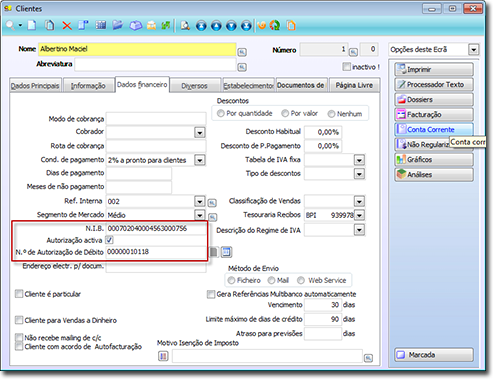Expand Opções deste Ecrã dropdown
Image resolution: width=496 pixels, height=383 pixels.
point(474,50)
